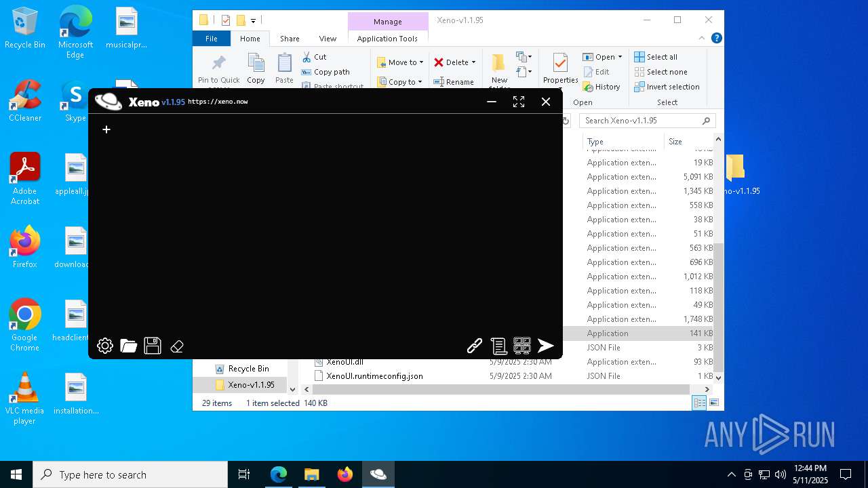Image resolution: width=868 pixels, height=488 pixels.
Task: Click the Xeno open-folder icon
Action: 128,346
